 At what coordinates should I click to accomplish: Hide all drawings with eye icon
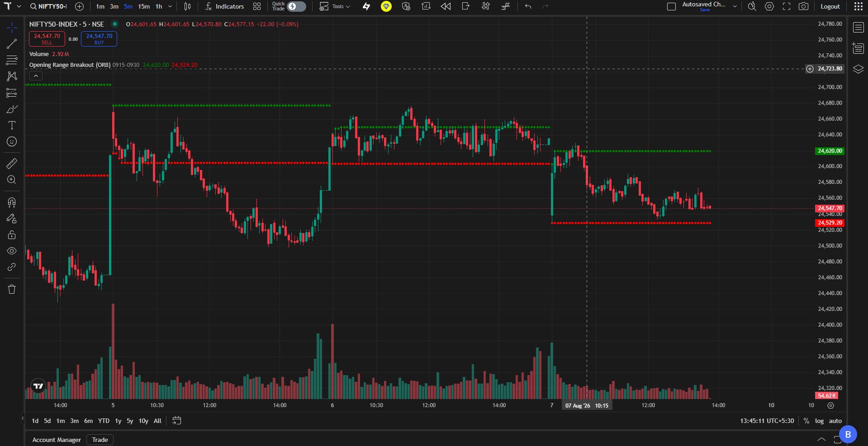(12, 251)
